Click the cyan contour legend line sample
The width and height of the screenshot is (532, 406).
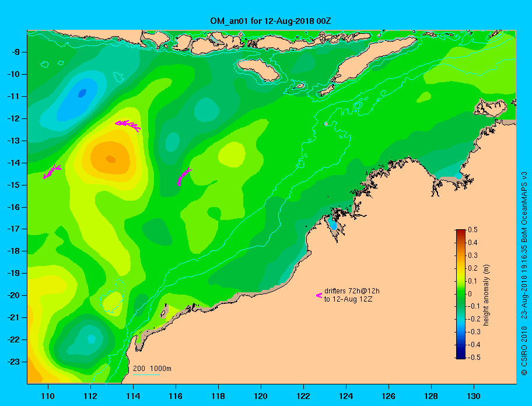click(x=146, y=374)
